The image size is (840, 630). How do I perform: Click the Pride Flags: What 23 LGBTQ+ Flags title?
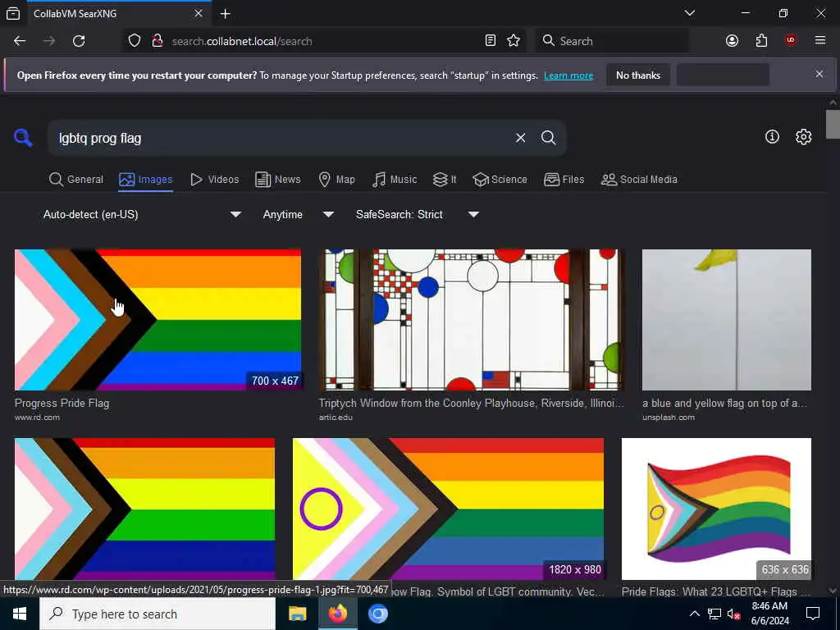715,592
